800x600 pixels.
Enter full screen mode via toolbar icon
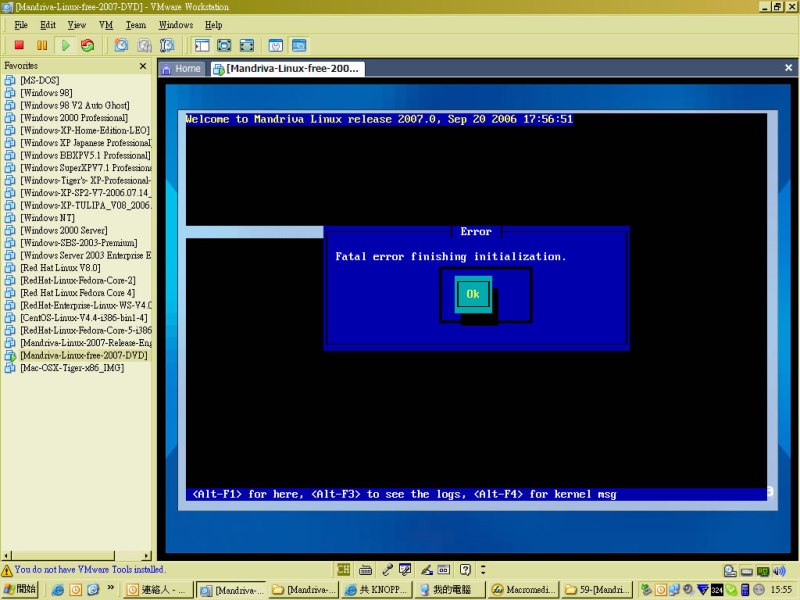click(247, 45)
